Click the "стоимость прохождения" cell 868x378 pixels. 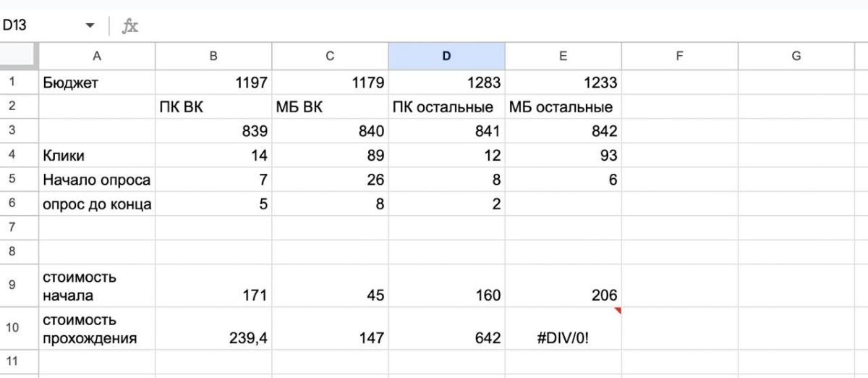point(97,329)
